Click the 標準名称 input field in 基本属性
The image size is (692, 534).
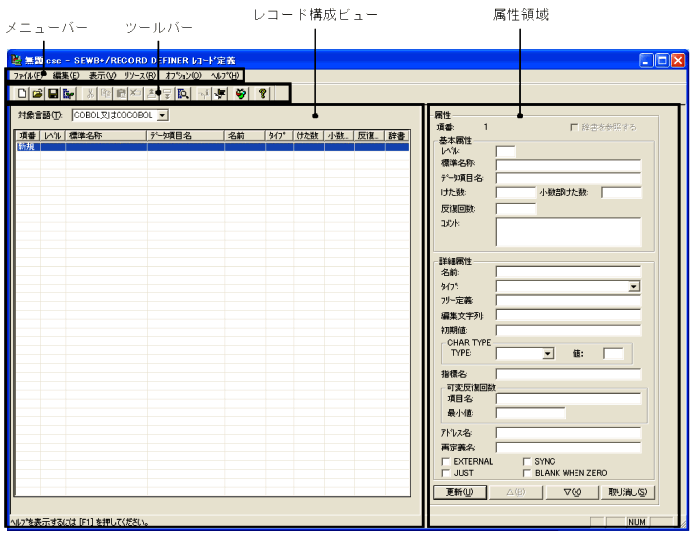(x=568, y=165)
